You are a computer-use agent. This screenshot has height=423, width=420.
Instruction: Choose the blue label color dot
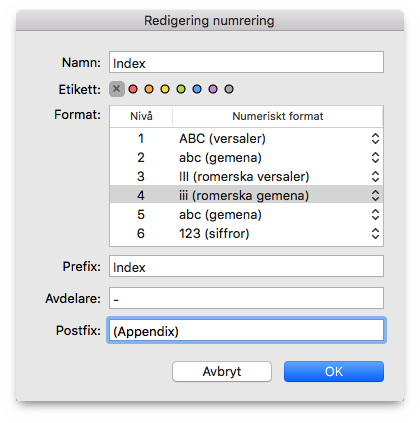pos(197,89)
